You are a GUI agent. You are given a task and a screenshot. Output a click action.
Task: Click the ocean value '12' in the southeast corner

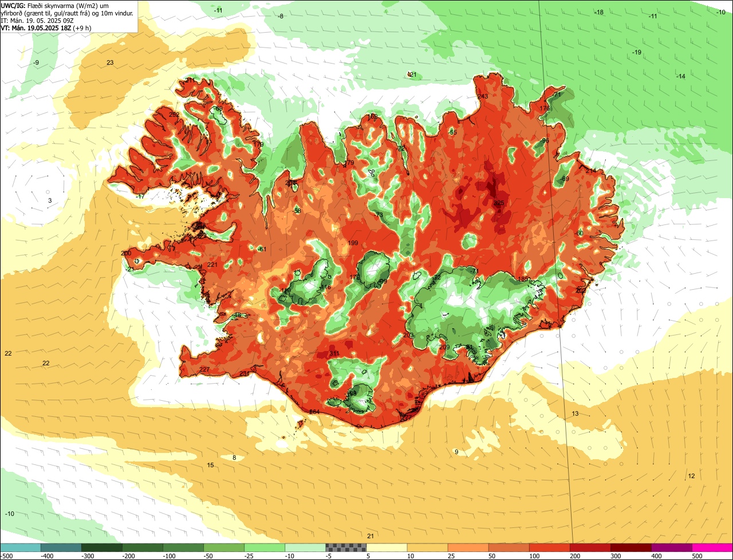coord(691,476)
